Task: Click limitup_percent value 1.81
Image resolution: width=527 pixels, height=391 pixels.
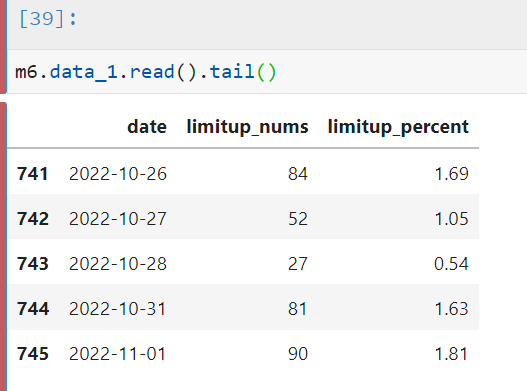Action: click(451, 354)
